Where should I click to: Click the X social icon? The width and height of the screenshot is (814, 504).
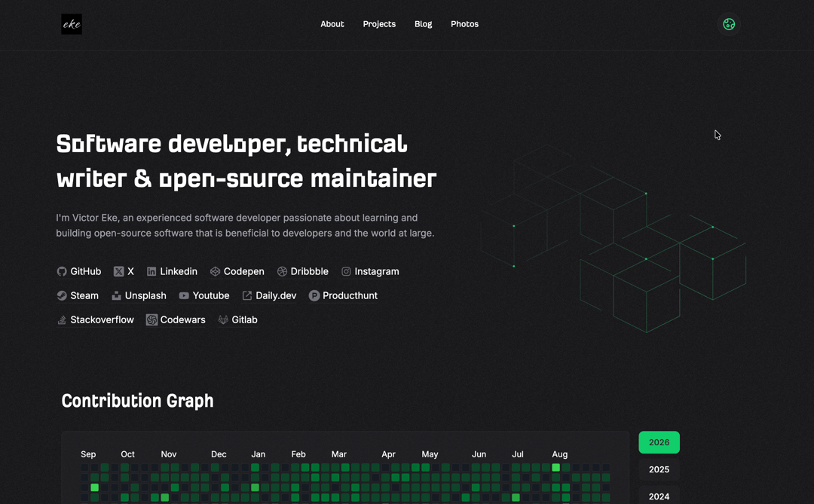click(x=119, y=271)
